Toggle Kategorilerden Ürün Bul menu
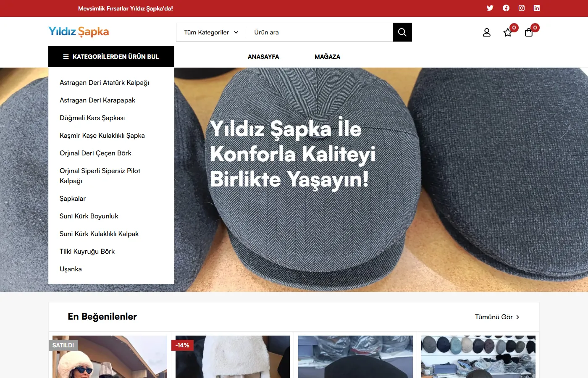The width and height of the screenshot is (588, 378). click(111, 57)
